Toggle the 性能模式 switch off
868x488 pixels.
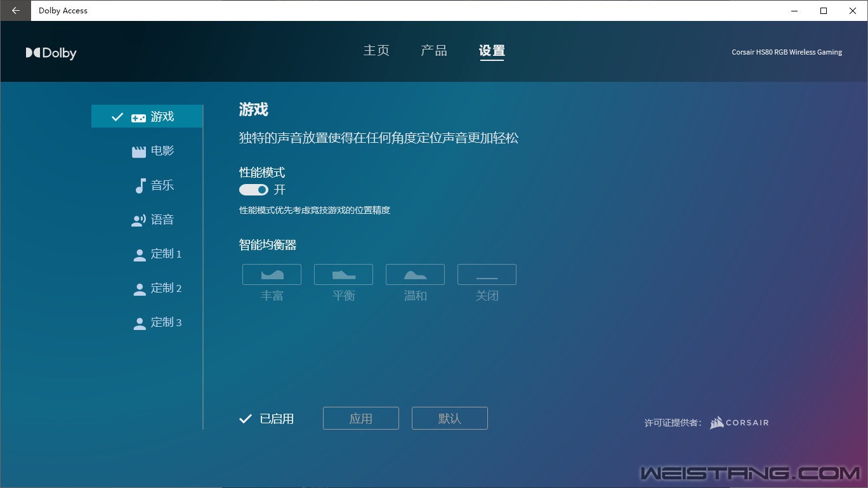(x=254, y=190)
